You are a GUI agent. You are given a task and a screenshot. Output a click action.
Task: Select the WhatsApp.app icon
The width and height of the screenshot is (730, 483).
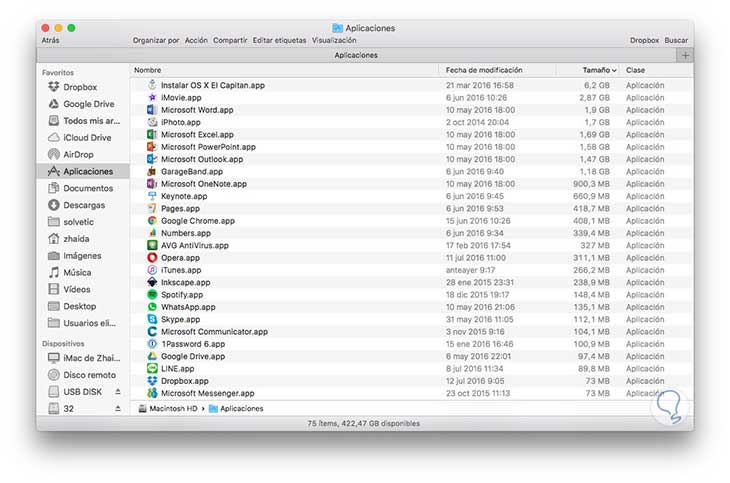click(x=152, y=306)
